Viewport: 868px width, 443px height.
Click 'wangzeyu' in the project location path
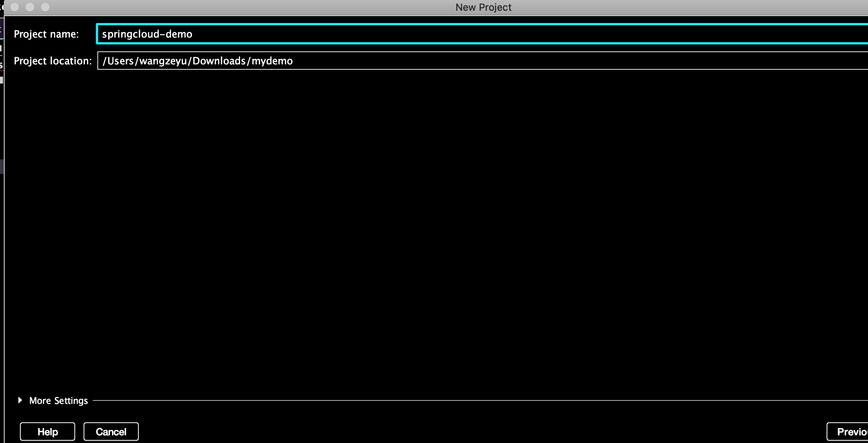point(163,61)
